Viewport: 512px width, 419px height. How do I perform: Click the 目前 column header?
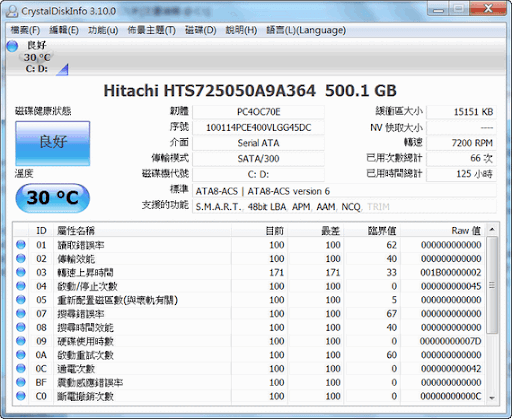point(259,230)
